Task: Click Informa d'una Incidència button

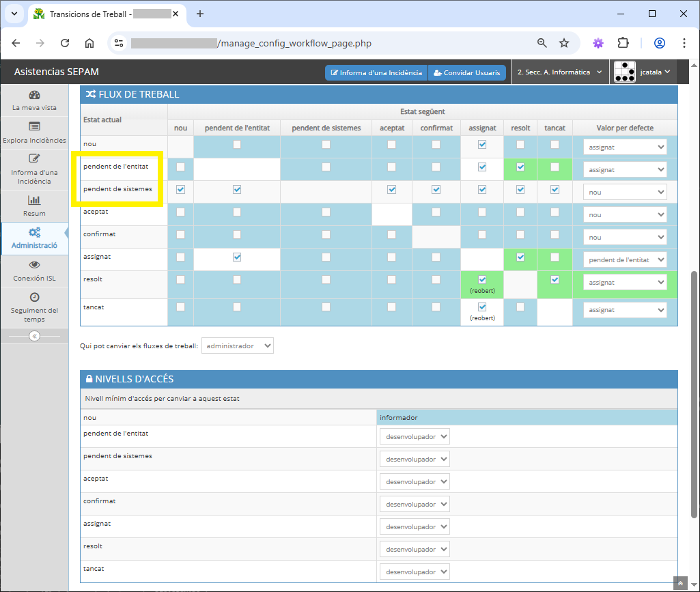Action: pos(376,72)
